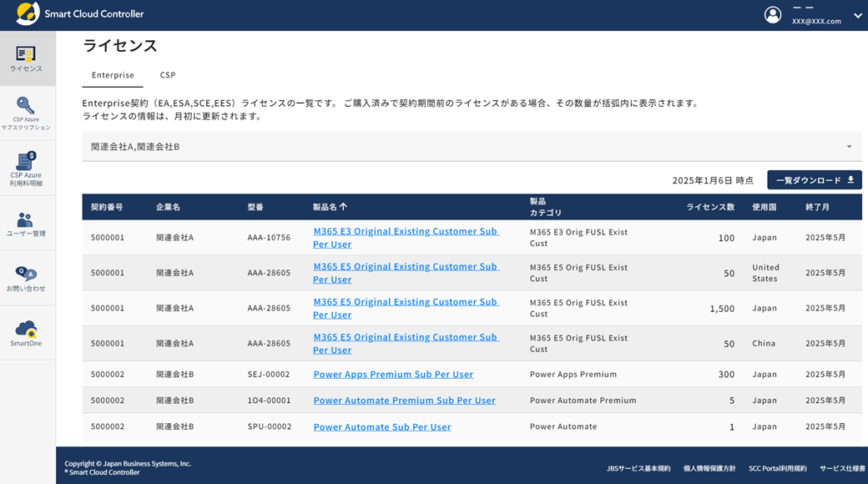Click the 使用国 column header
868x484 pixels.
tap(764, 207)
